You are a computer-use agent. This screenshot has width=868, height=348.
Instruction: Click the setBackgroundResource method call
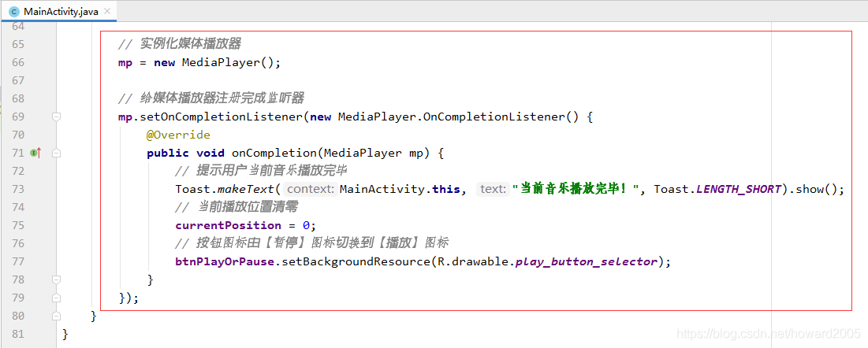356,261
